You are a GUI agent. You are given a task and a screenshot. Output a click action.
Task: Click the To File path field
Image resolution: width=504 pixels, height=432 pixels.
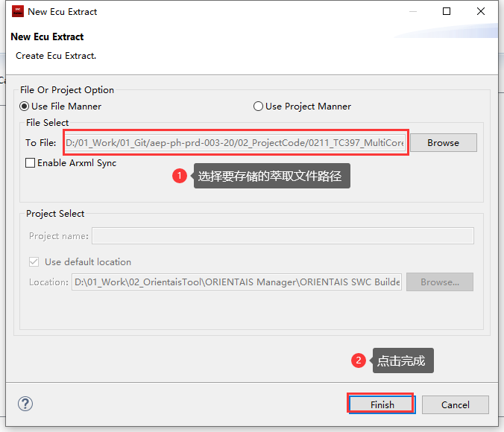click(x=235, y=142)
